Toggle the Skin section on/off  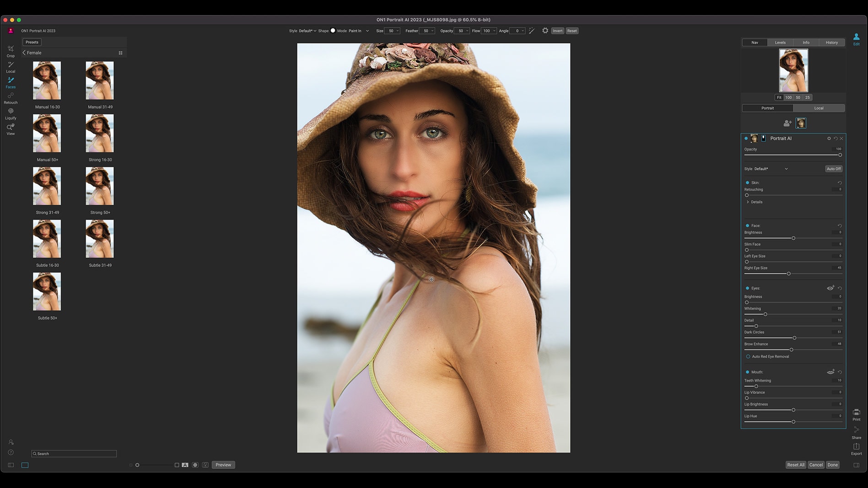pos(748,182)
